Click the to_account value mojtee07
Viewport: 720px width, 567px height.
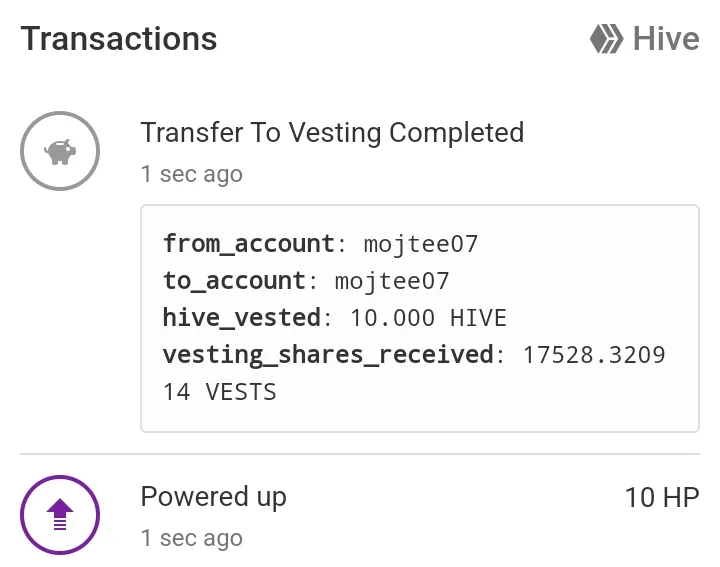click(x=392, y=281)
